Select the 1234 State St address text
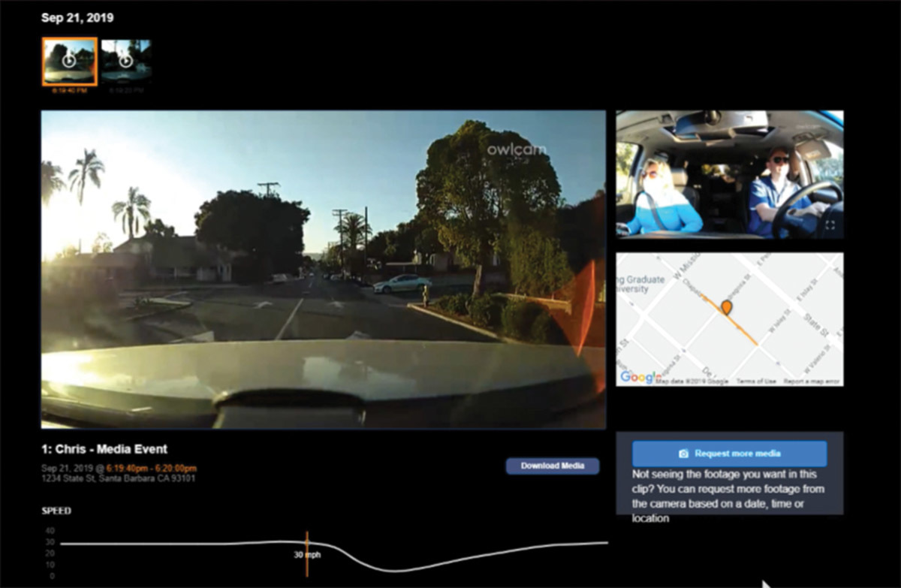 click(118, 478)
